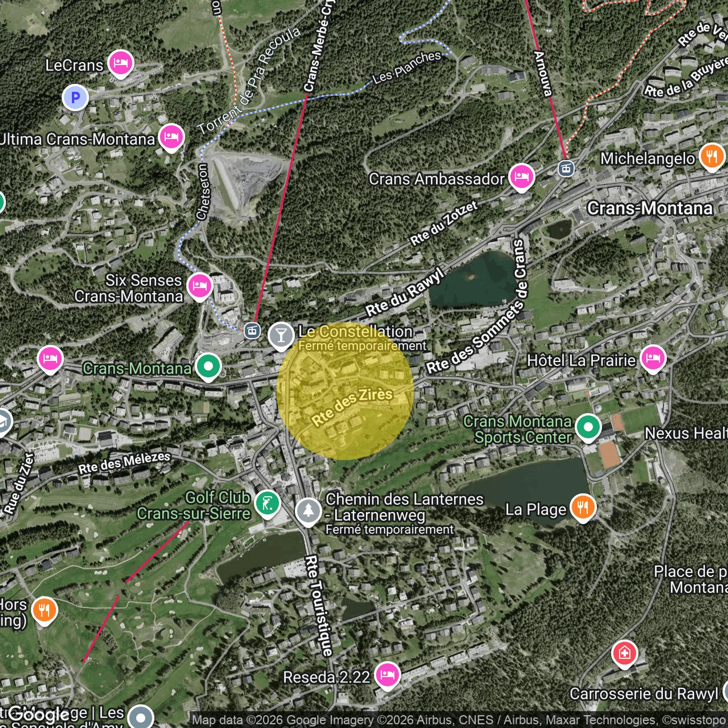Select the Rte du Rawyl road label
Screen dimensions: 728x728
click(405, 293)
